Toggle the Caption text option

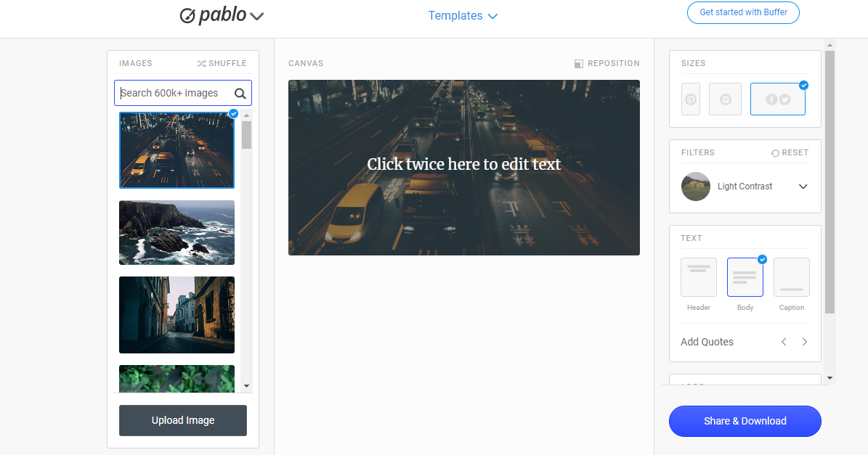[791, 276]
